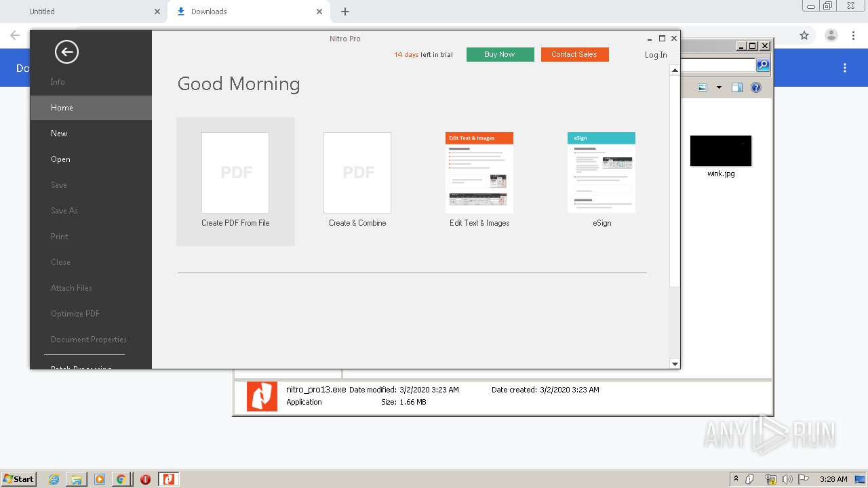Click the Log In link
The height and width of the screenshot is (488, 868).
point(656,55)
